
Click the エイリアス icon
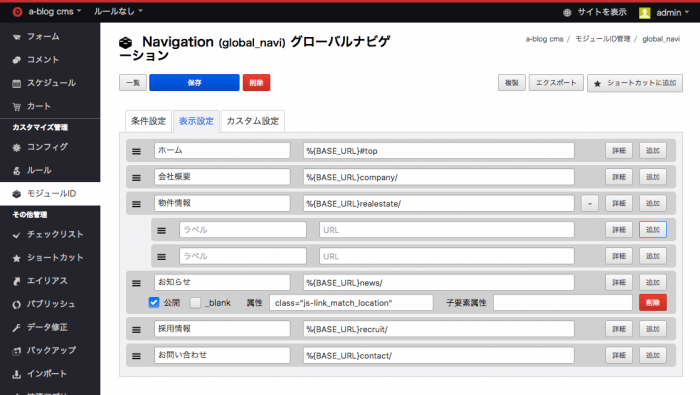point(17,281)
